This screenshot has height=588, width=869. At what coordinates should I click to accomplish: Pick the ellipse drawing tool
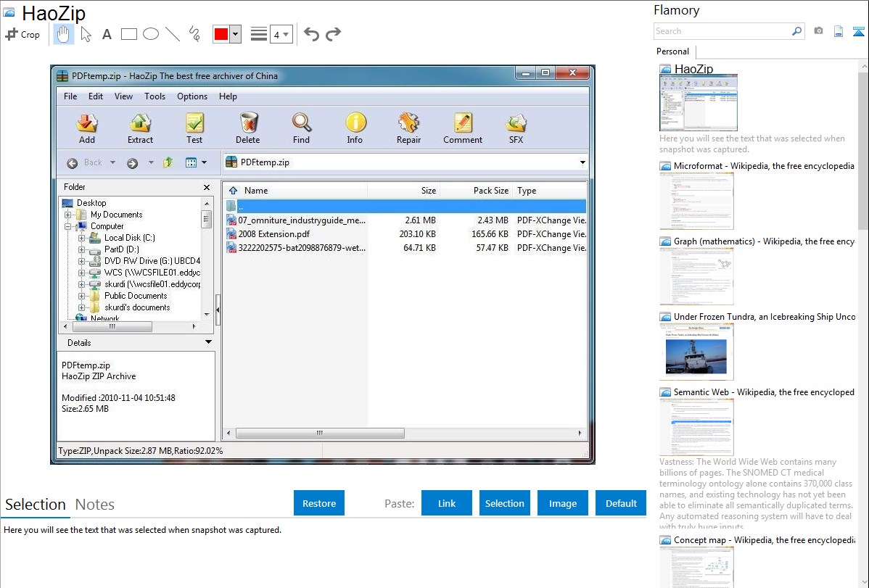(x=151, y=34)
